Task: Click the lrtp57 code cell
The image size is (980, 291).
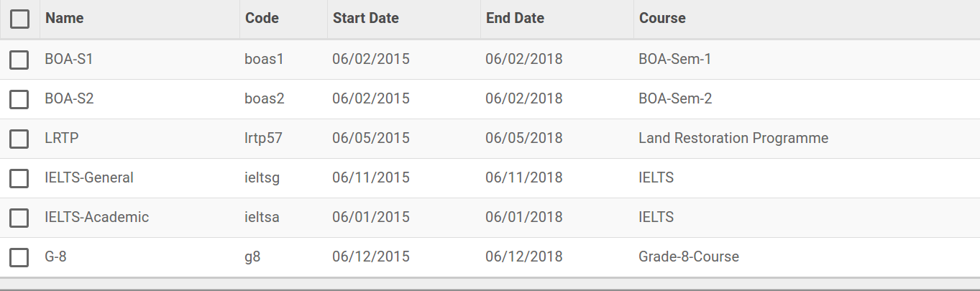Action: pos(265,139)
